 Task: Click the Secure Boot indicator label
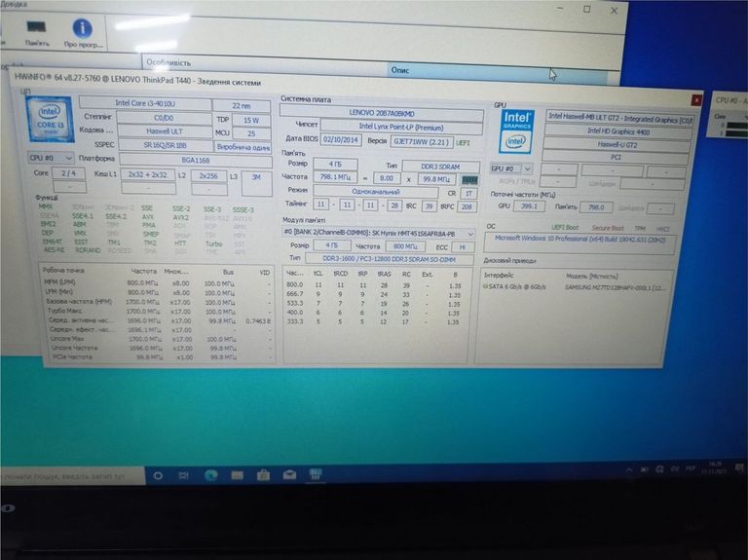(608, 228)
